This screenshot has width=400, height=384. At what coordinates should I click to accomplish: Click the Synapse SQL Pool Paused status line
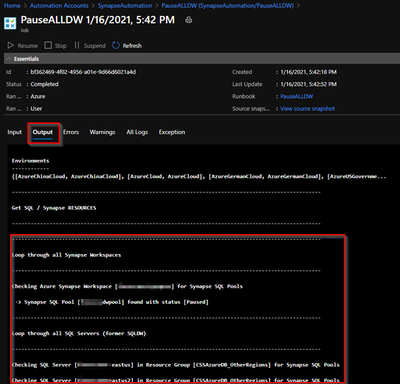(112, 302)
